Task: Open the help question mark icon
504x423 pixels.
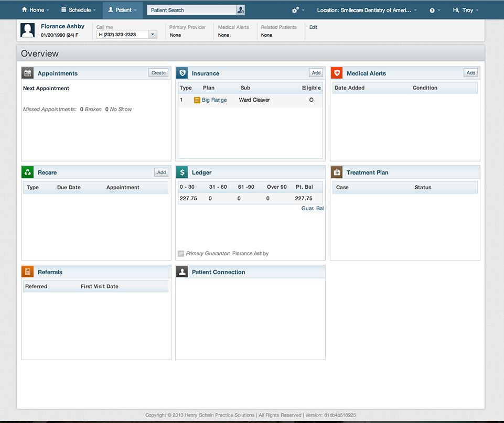Action: pos(432,10)
